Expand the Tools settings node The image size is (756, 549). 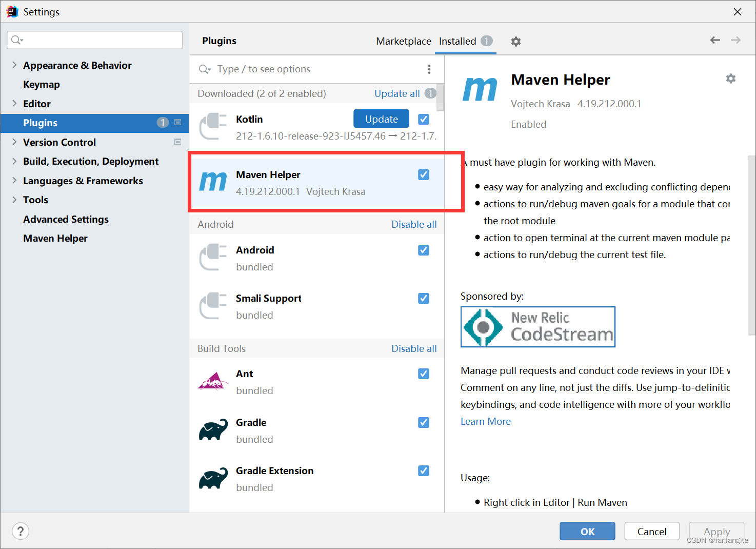point(14,200)
